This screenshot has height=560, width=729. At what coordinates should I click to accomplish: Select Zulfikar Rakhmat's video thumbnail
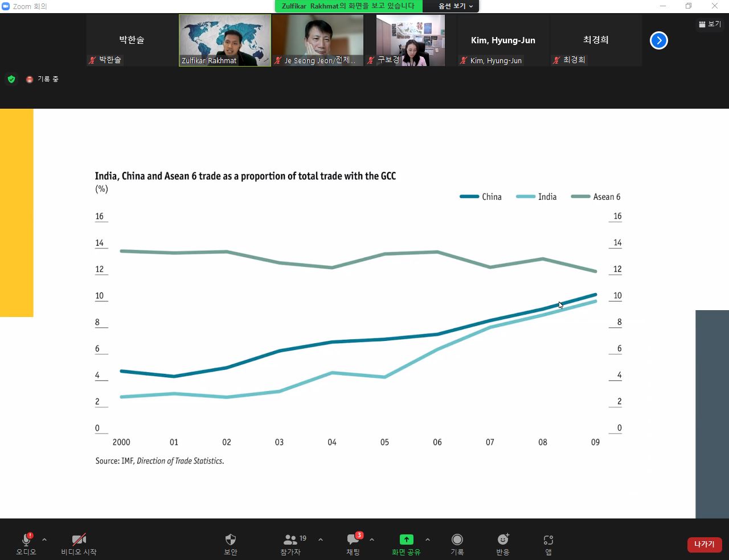pyautogui.click(x=225, y=40)
